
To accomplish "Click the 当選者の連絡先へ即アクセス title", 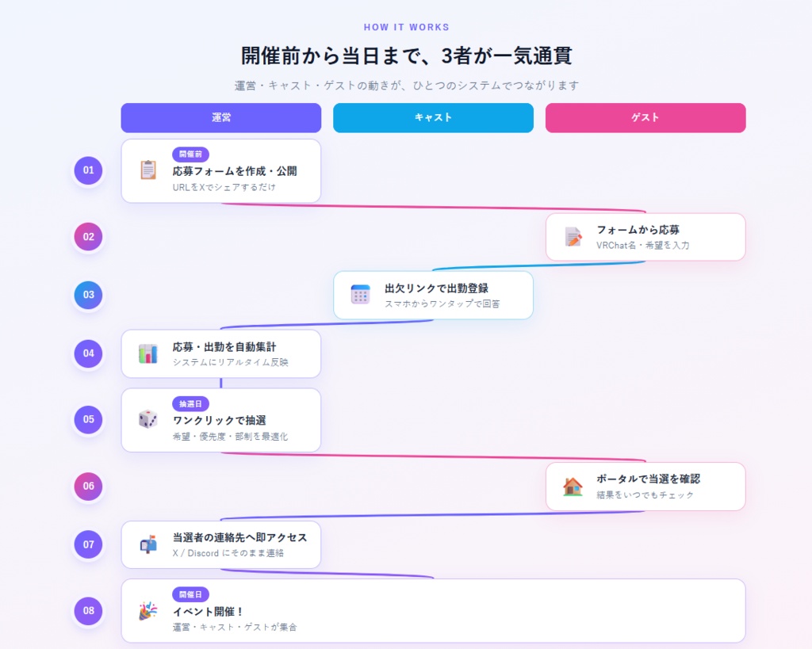I will pyautogui.click(x=239, y=538).
